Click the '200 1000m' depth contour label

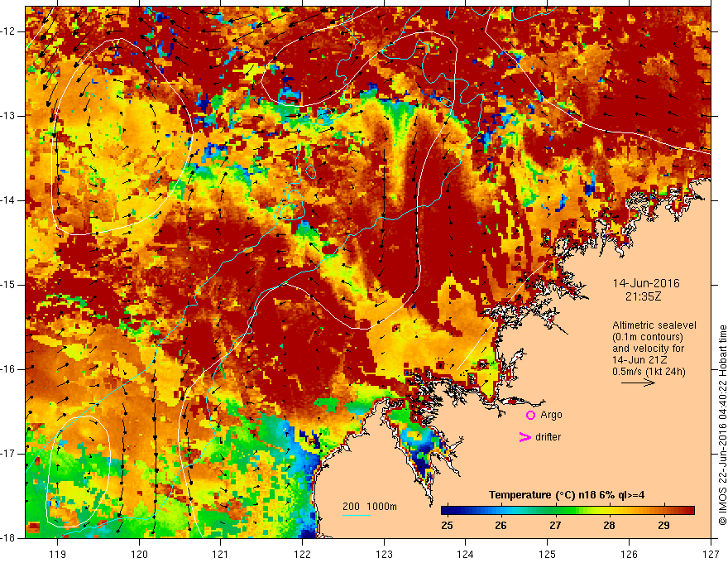click(x=370, y=507)
